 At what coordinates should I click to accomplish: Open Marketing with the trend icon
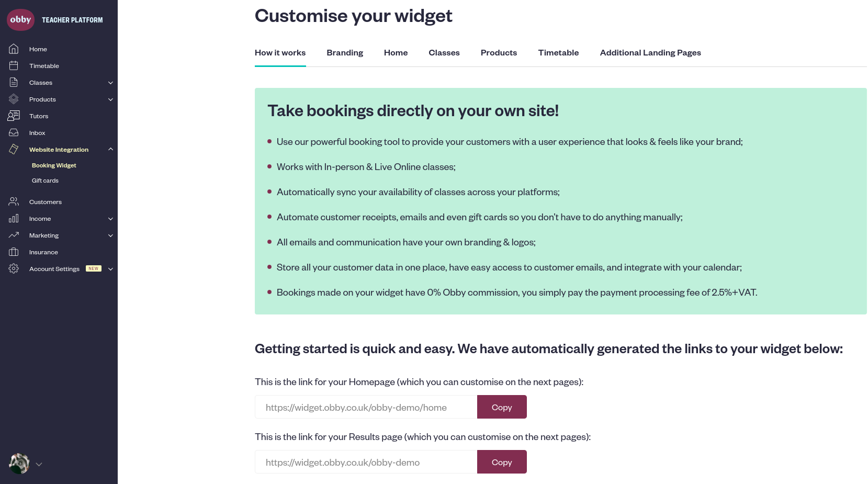14,235
